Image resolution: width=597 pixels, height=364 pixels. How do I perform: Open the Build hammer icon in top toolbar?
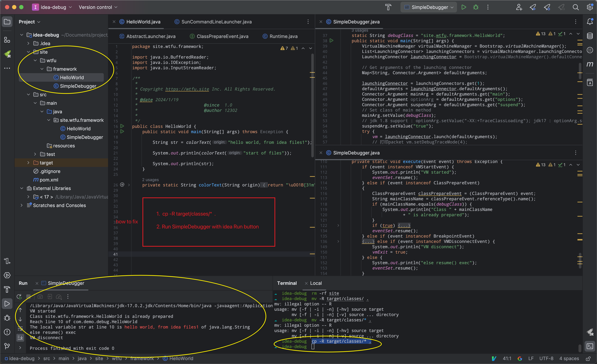click(x=388, y=7)
